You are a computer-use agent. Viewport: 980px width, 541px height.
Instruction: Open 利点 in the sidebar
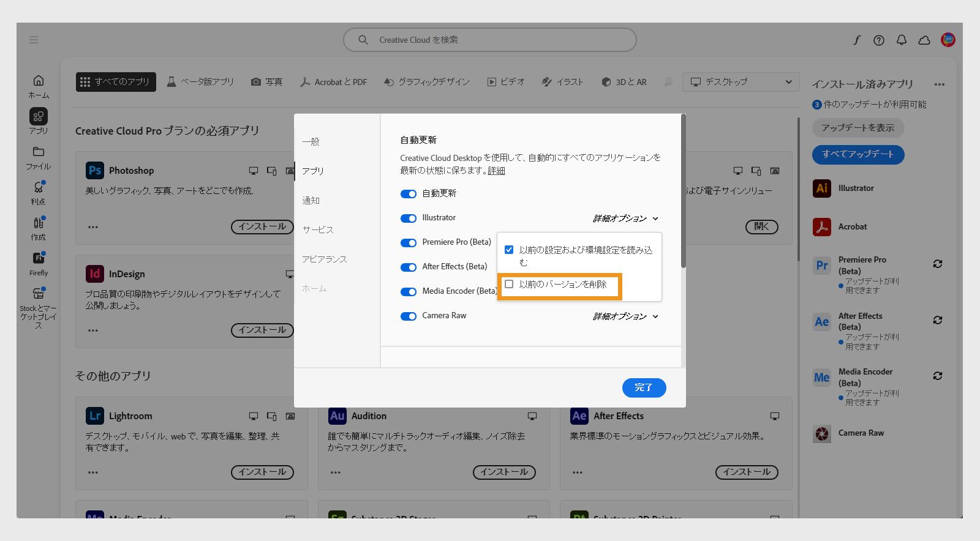[x=38, y=193]
